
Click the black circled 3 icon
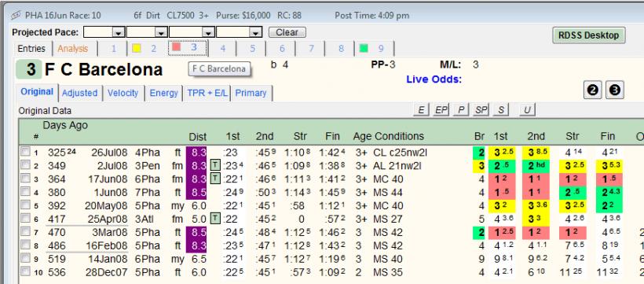pos(614,90)
